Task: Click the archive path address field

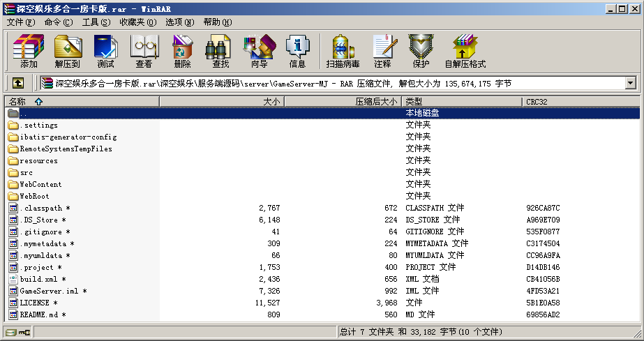Action: coord(335,83)
